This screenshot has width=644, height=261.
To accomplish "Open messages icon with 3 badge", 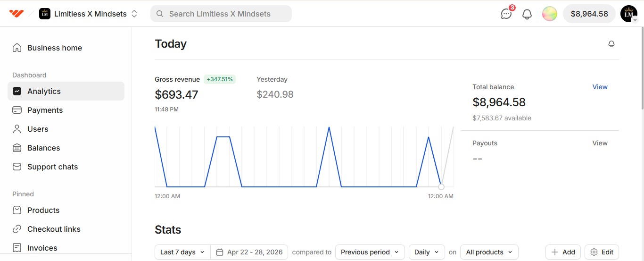I will pyautogui.click(x=507, y=13).
